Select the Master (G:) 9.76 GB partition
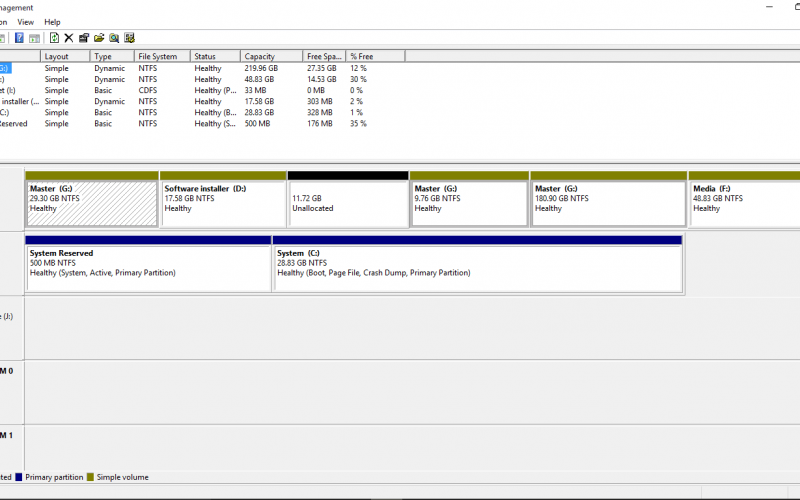The image size is (800, 500). tap(469, 203)
